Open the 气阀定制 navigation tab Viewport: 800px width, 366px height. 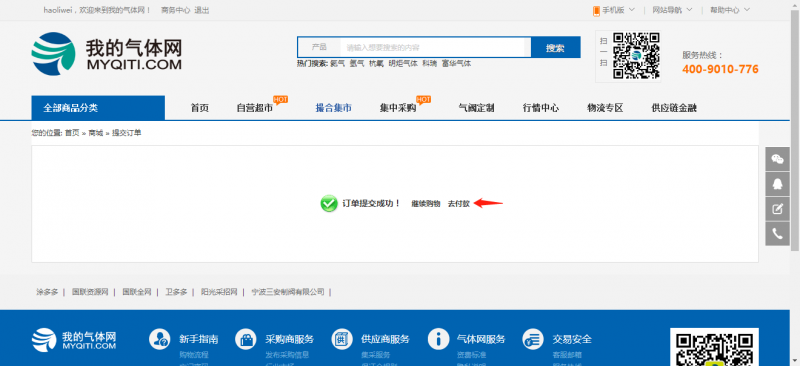pyautogui.click(x=477, y=108)
